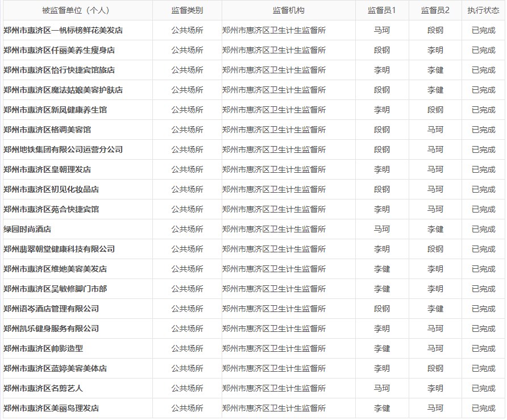The image size is (507, 420).
Task: Click 马珂 in the 绿园时尚酒店 row
Action: 382,229
